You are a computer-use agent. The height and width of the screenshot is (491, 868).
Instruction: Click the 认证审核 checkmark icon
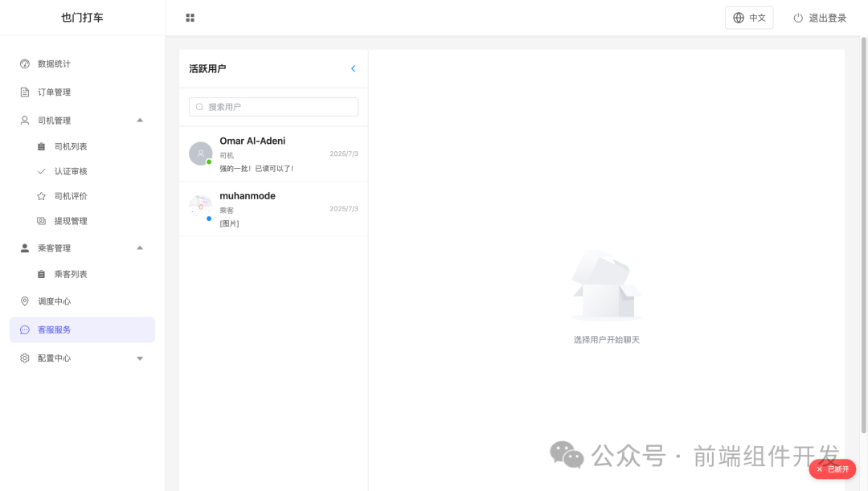pyautogui.click(x=42, y=171)
